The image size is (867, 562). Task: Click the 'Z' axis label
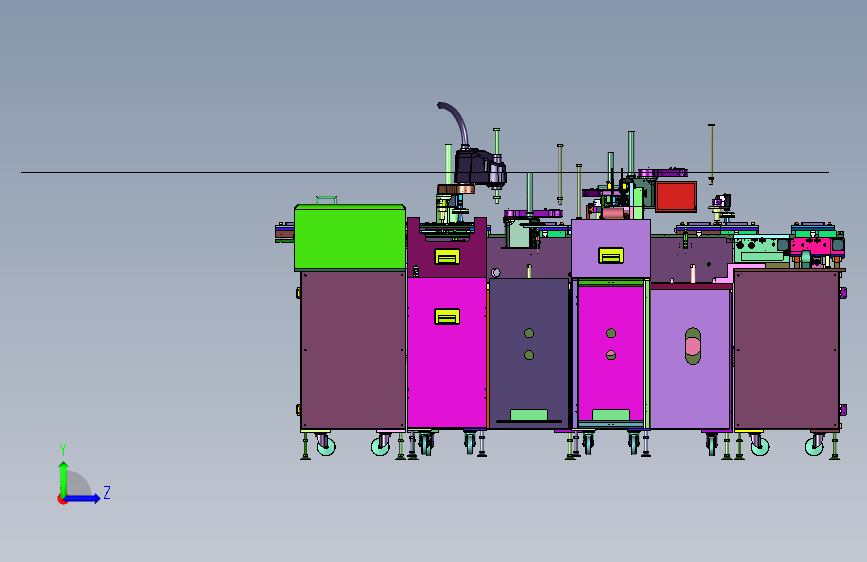point(107,492)
